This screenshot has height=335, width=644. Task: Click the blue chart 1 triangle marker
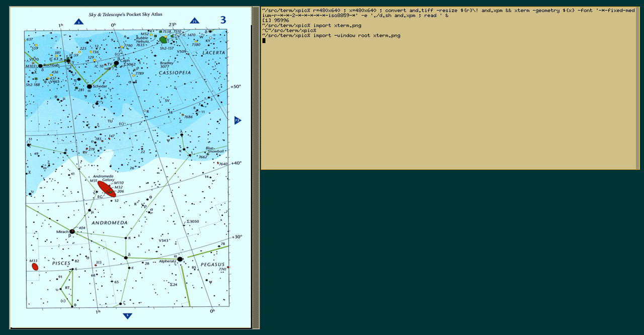coord(78,21)
